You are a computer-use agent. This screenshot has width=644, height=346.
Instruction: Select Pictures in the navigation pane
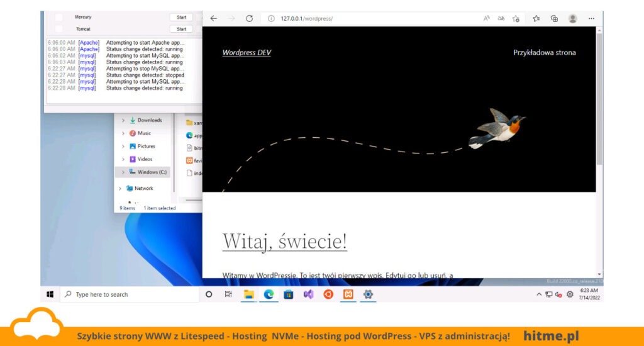[146, 147]
